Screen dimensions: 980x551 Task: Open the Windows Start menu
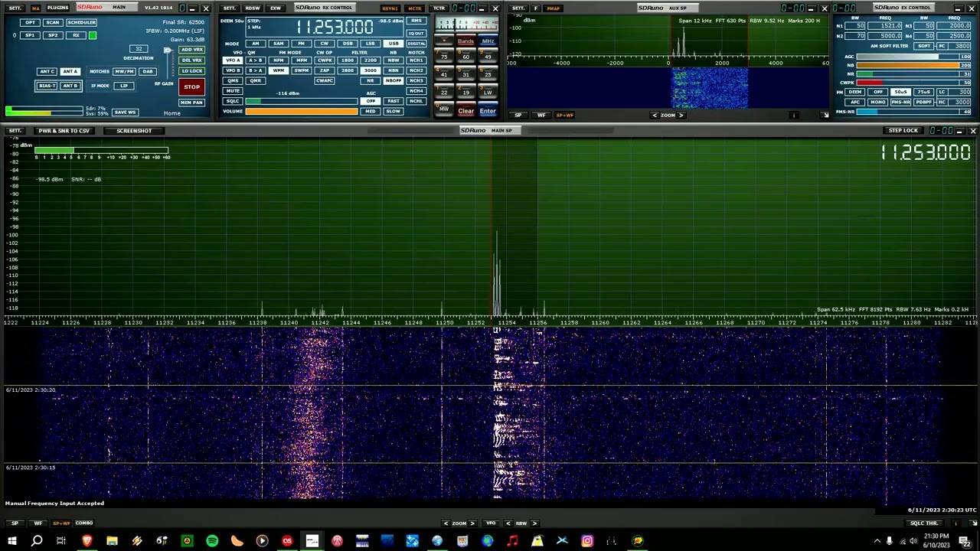click(x=11, y=541)
